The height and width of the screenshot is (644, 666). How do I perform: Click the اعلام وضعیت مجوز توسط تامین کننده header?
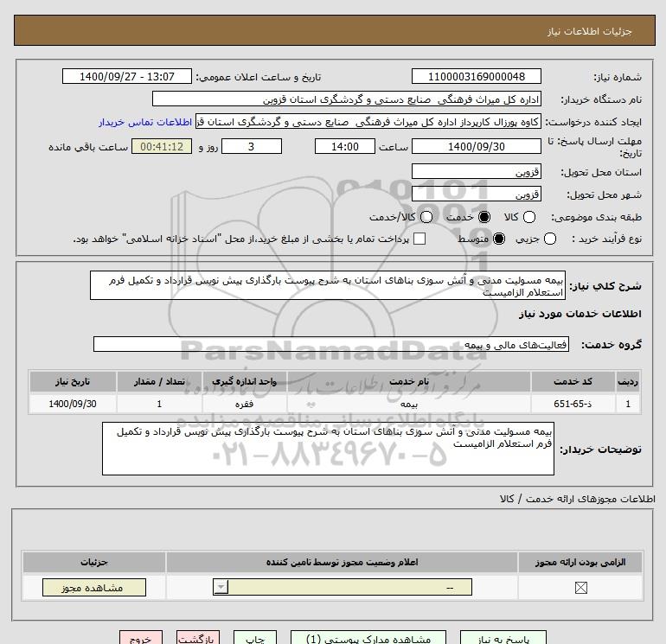[342, 563]
